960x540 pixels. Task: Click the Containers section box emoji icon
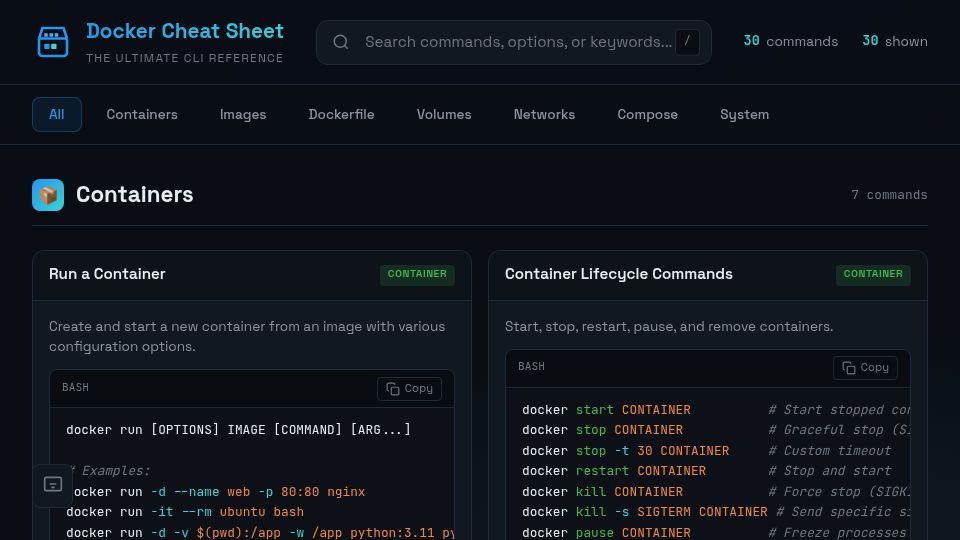(x=48, y=195)
